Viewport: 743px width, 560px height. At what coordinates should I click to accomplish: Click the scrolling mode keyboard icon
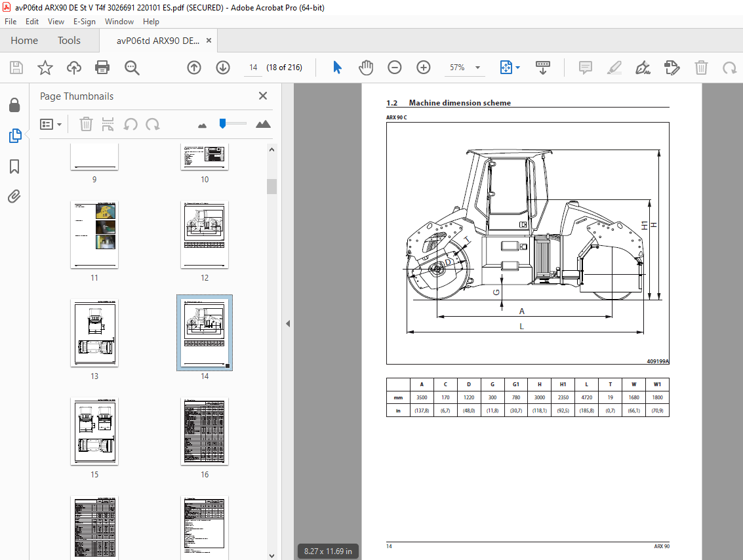(542, 68)
